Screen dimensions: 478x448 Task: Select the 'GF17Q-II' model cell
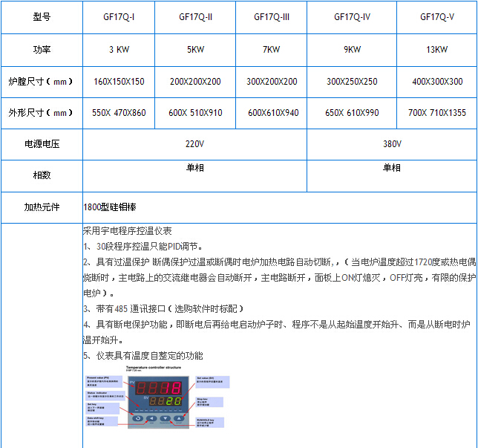point(195,17)
